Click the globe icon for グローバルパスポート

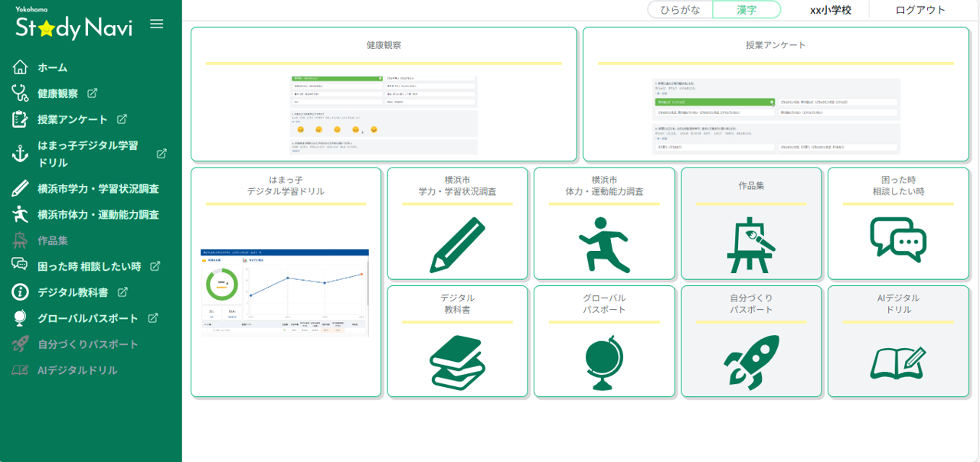pyautogui.click(x=604, y=363)
